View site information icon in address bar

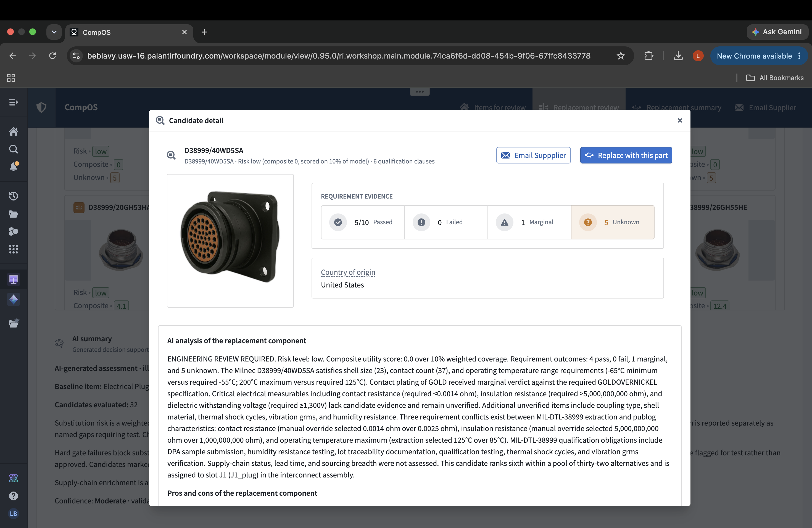click(x=77, y=56)
